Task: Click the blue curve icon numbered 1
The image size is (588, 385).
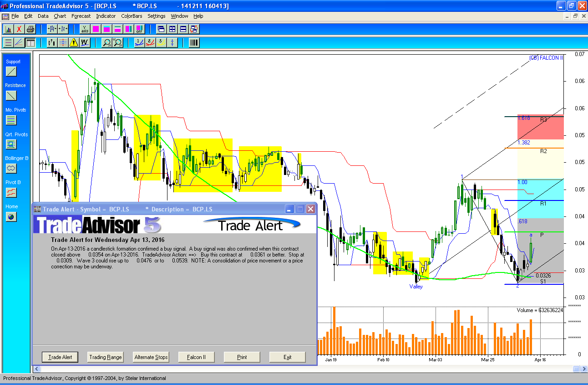Action: point(139,43)
